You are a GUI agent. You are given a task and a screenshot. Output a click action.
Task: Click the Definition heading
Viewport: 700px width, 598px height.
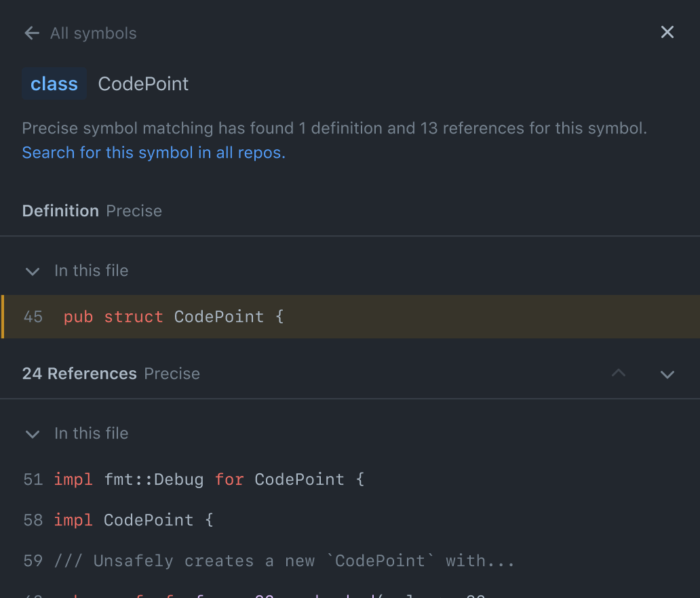[60, 211]
